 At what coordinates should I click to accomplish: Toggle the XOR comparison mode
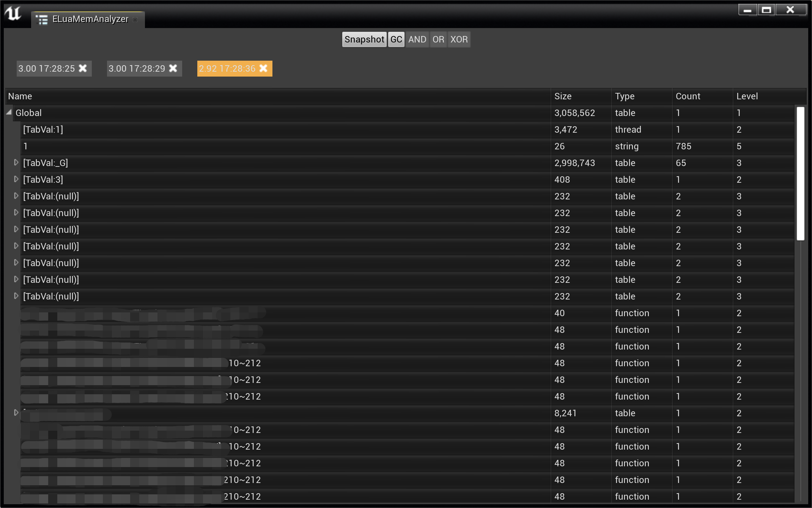click(x=459, y=39)
